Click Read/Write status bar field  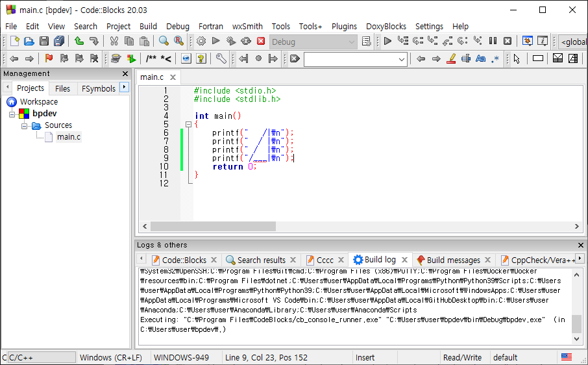click(x=462, y=357)
